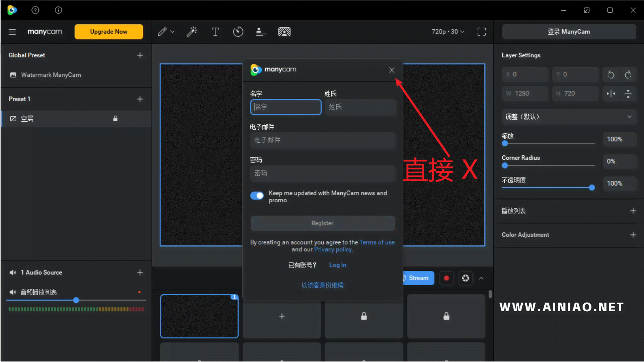Expand the stream controls chevron
The width and height of the screenshot is (644, 362).
[x=481, y=278]
